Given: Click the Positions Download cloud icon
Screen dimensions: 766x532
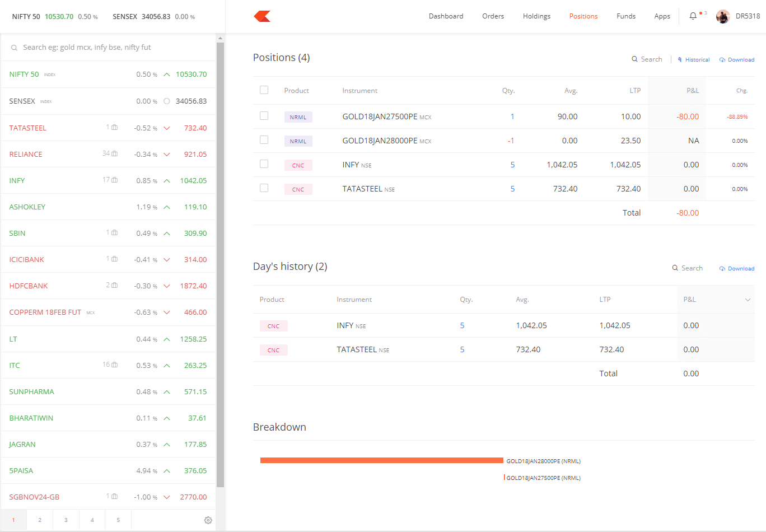Looking at the screenshot, I should coord(722,60).
